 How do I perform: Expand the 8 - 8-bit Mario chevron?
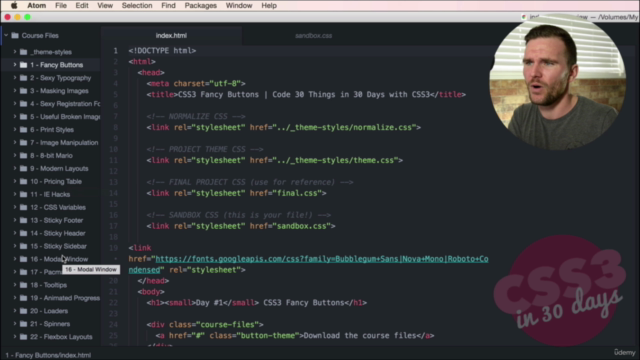click(x=15, y=156)
